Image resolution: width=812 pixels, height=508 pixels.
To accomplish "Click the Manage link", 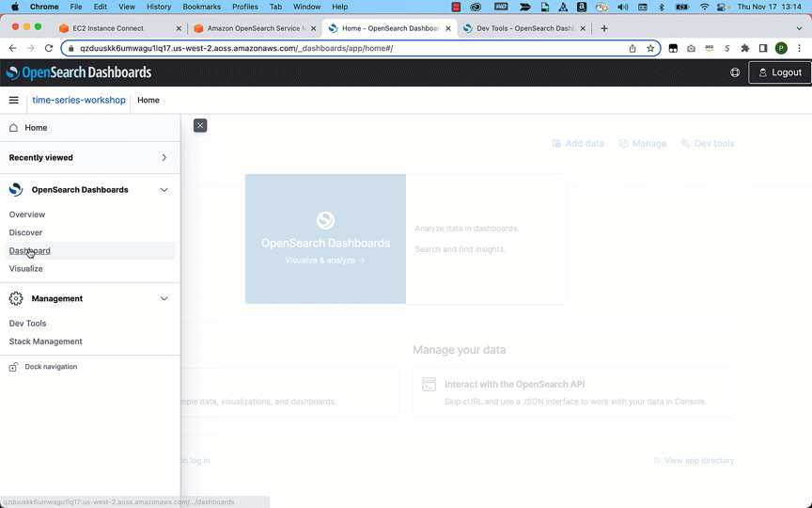I will coord(643,144).
